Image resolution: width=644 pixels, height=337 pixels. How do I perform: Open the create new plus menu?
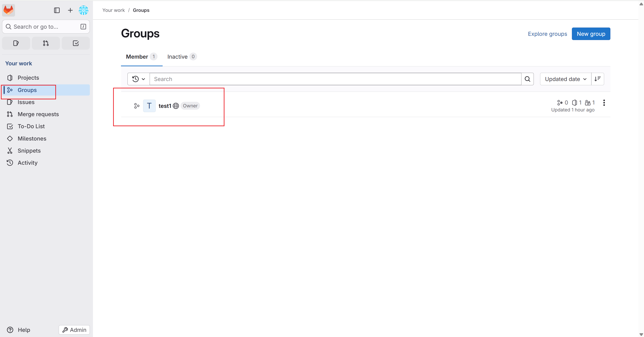click(70, 10)
